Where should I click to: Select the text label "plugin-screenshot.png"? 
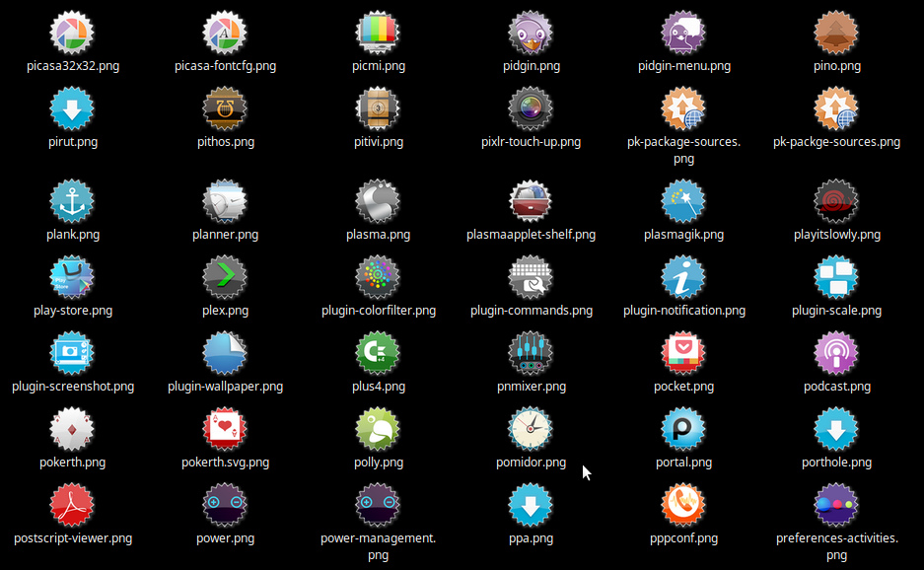pos(73,387)
